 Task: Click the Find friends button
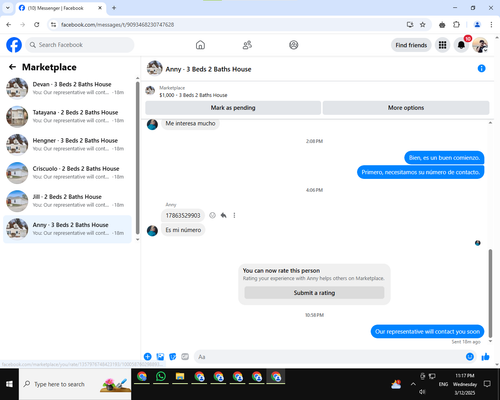click(411, 45)
